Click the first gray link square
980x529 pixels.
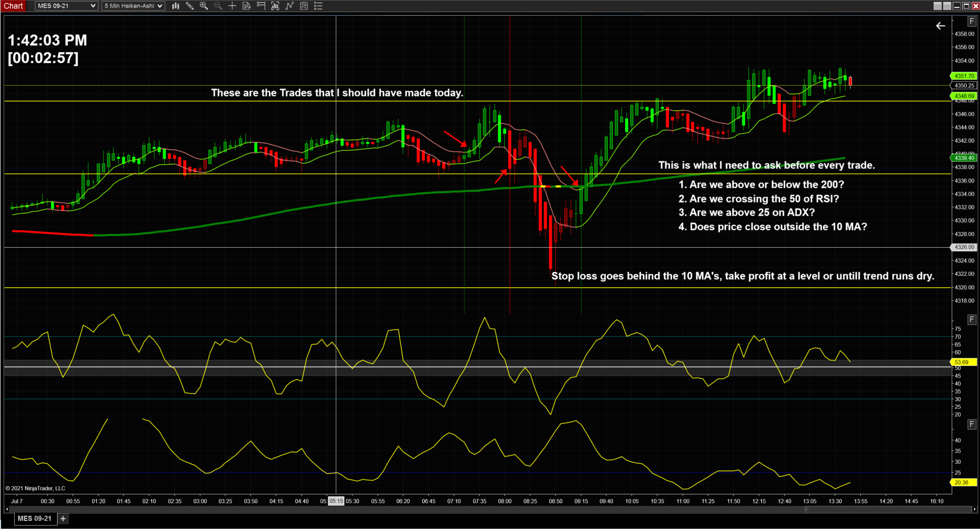(938, 6)
